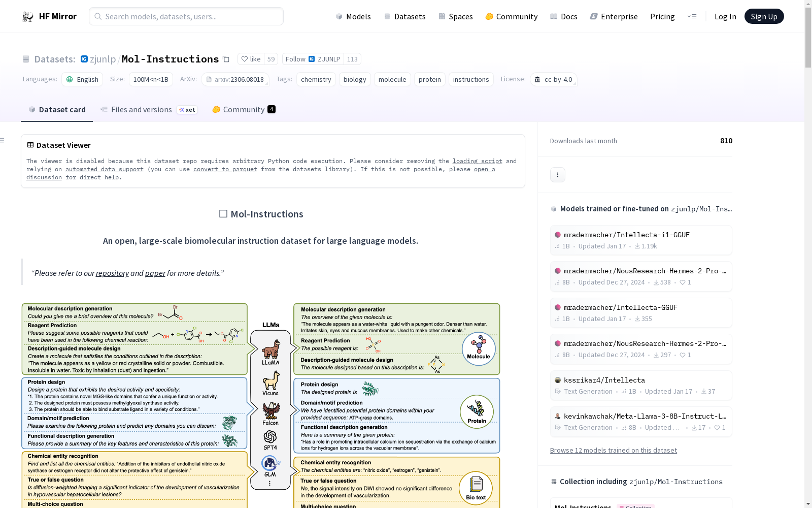Select the chemistry tag
Viewport: 812px width, 508px height.
[x=316, y=79]
